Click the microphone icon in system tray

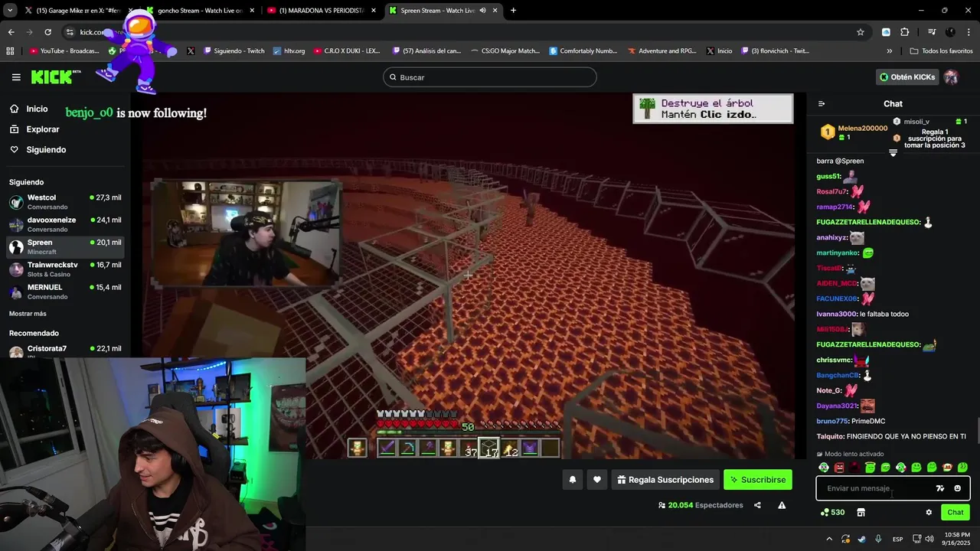pos(878,539)
